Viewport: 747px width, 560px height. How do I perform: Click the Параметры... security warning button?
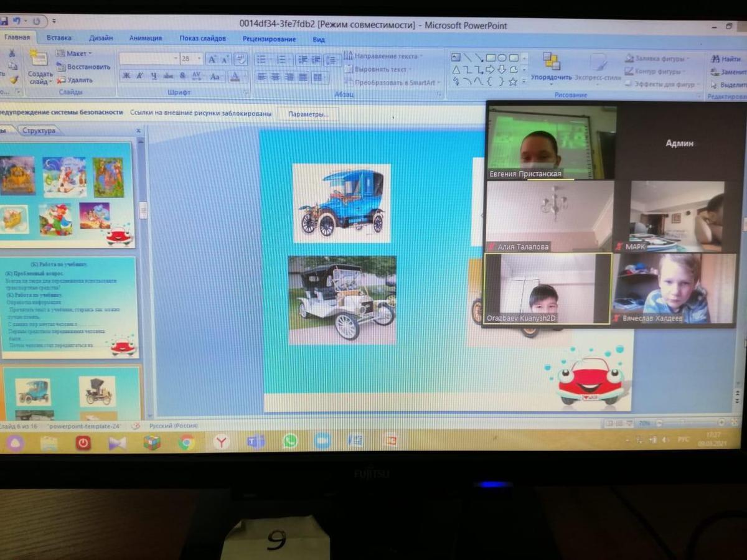point(308,114)
